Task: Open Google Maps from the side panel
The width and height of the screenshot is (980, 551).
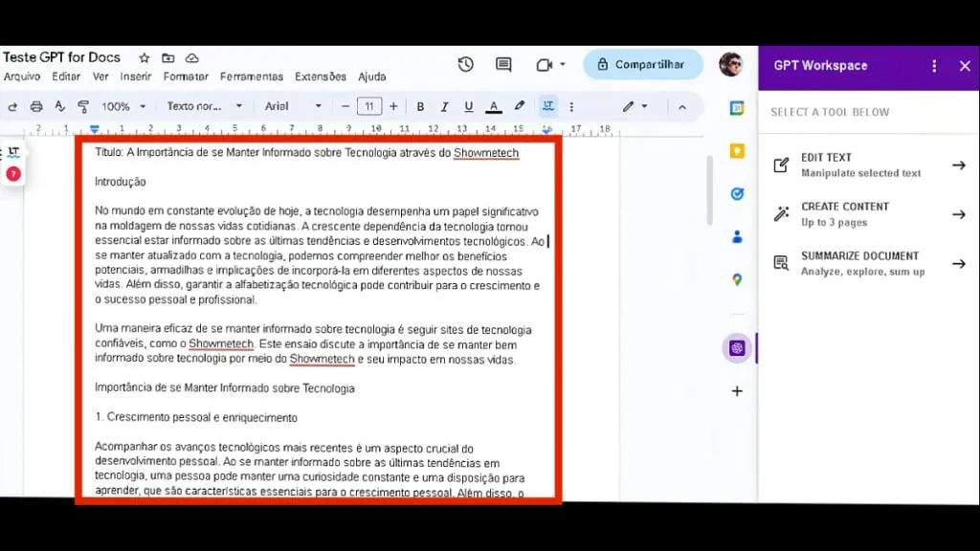Action: [x=737, y=280]
